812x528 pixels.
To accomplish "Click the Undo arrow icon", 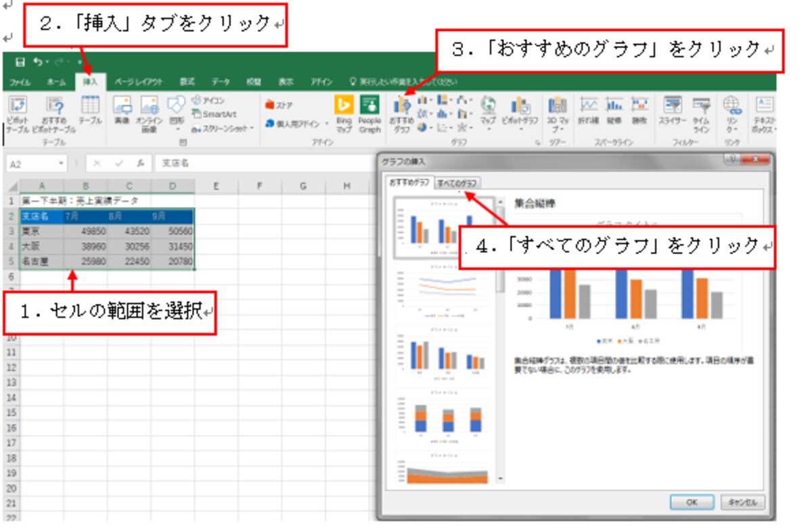I will (x=38, y=62).
